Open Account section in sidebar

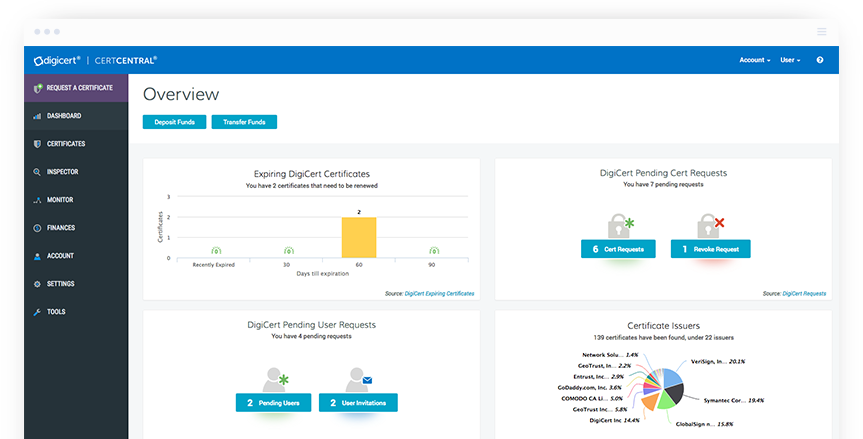(76, 256)
